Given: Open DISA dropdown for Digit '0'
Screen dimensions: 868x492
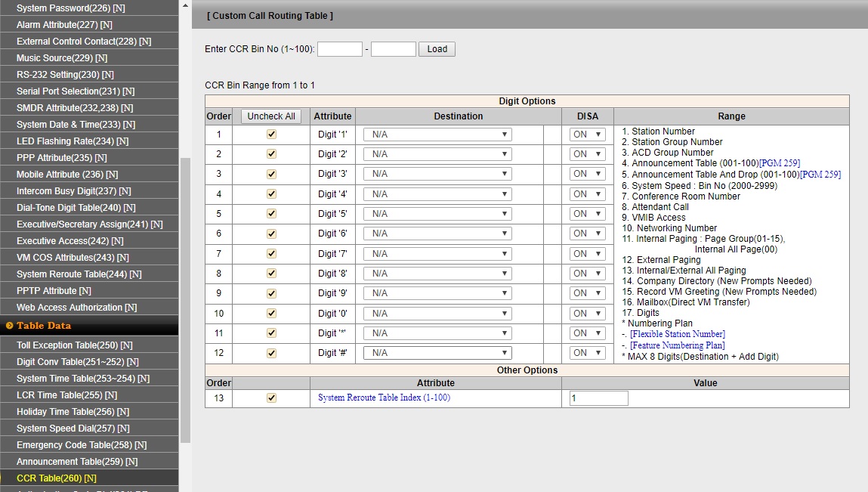Looking at the screenshot, I should 588,313.
